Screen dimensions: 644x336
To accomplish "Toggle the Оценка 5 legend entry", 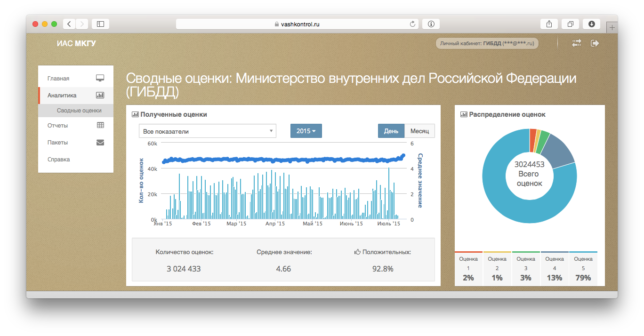I will click(x=583, y=268).
